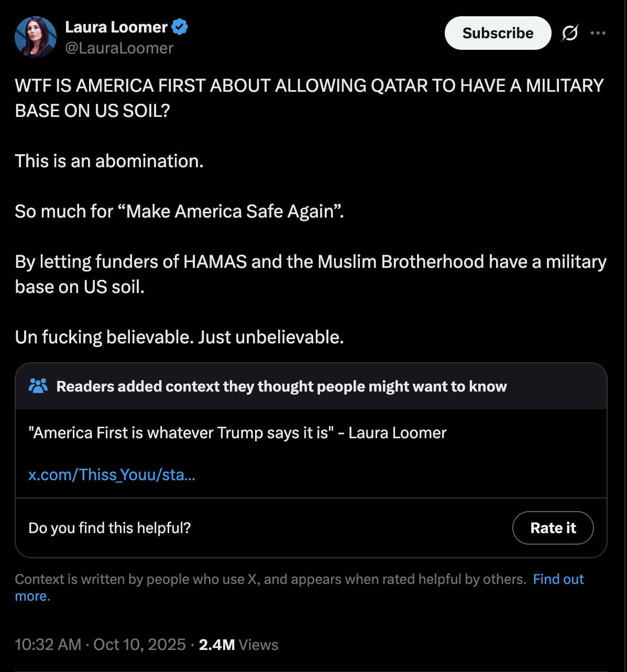Open Laura Loomer's profile avatar

[36, 37]
